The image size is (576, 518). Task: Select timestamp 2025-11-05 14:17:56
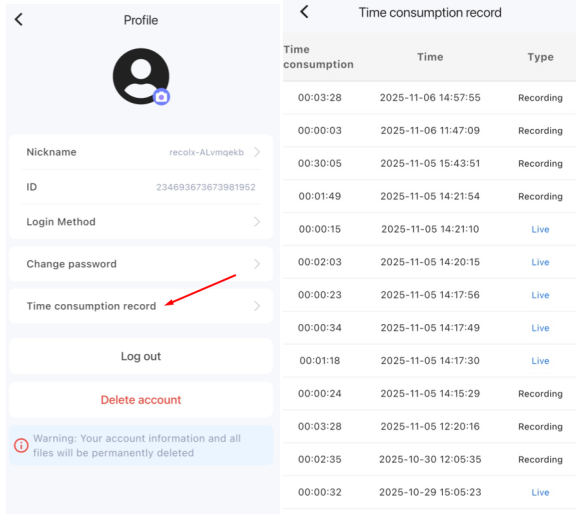pyautogui.click(x=430, y=295)
